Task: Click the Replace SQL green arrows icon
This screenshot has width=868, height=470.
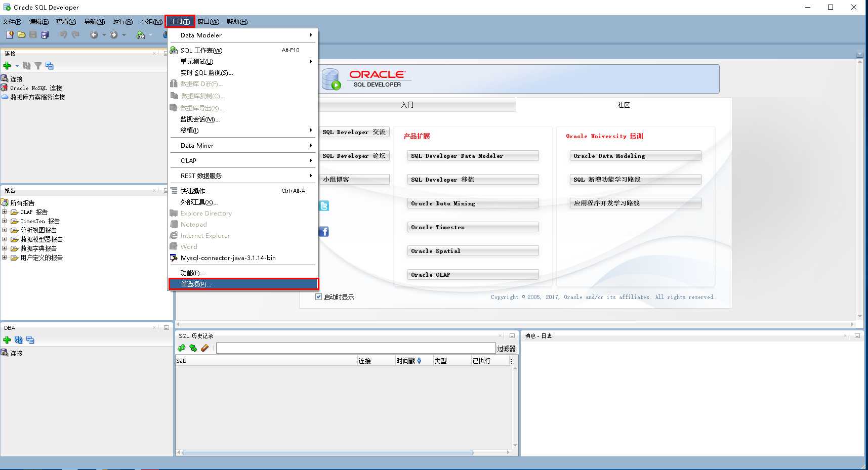Action: [x=193, y=348]
